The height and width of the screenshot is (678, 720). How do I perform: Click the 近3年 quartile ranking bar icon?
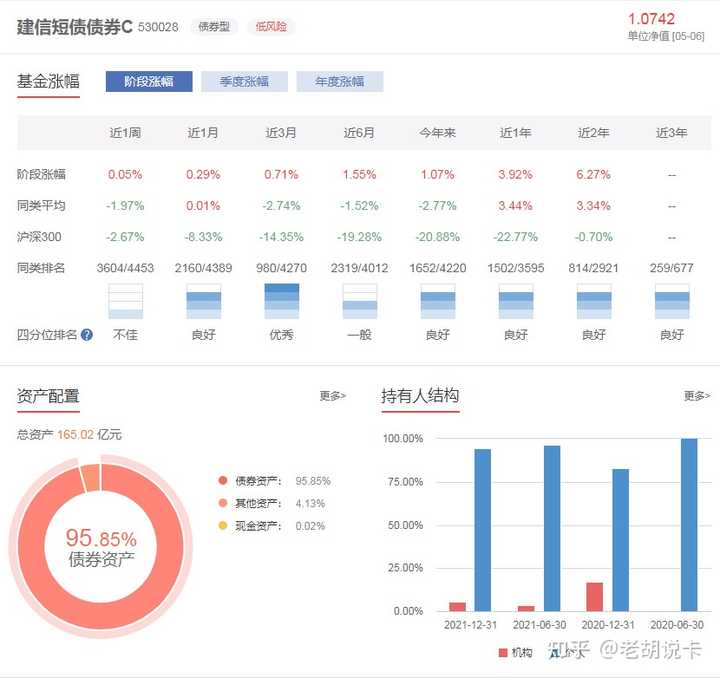coord(672,301)
